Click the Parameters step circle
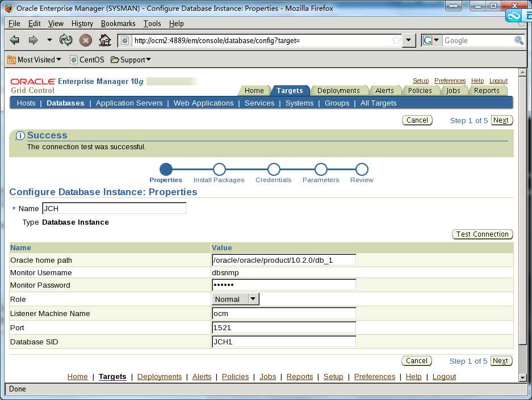532x400 pixels. 321,169
